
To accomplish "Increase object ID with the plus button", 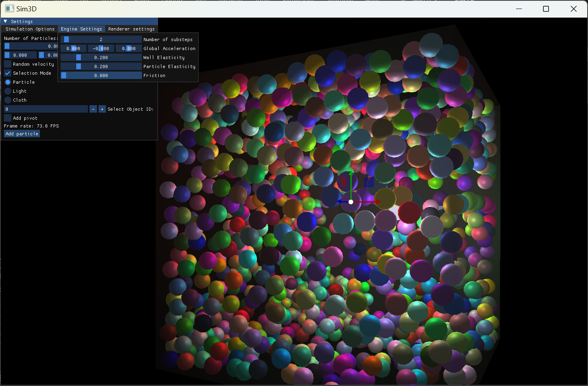I will click(102, 109).
